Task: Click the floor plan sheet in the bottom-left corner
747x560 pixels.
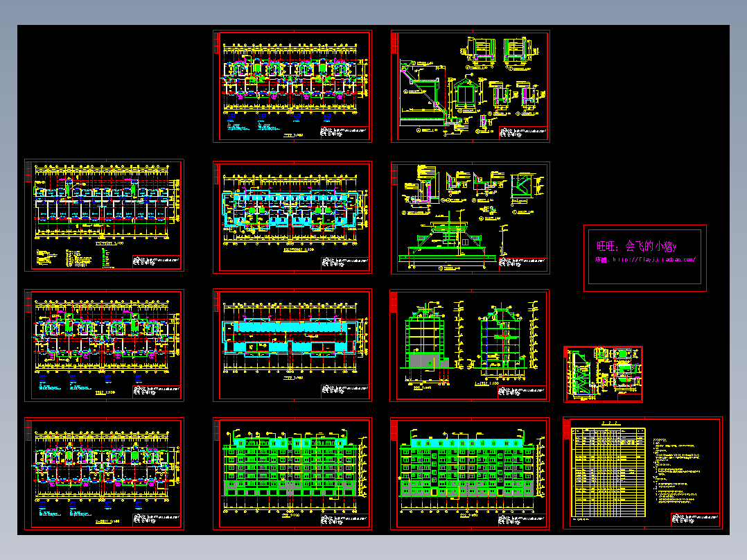Action: point(105,474)
